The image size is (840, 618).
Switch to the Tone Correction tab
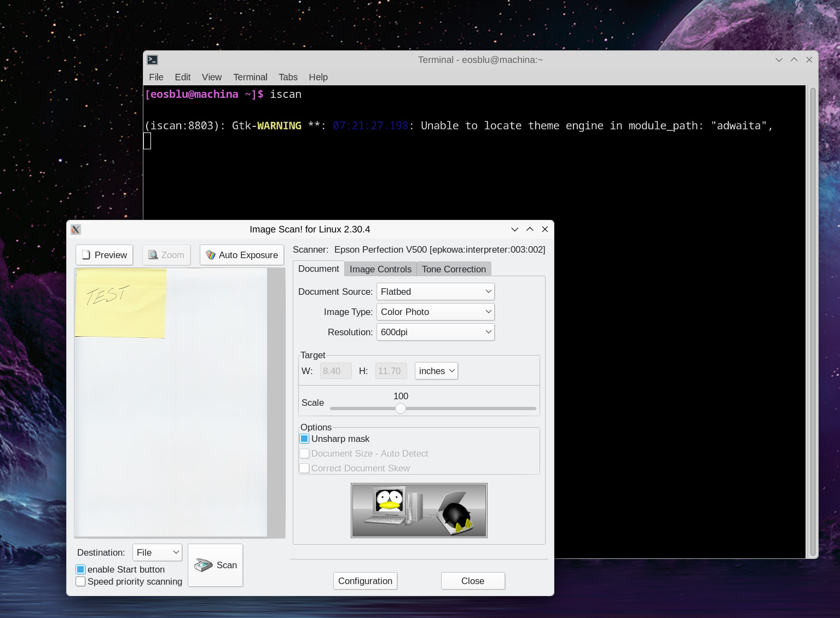pos(454,269)
